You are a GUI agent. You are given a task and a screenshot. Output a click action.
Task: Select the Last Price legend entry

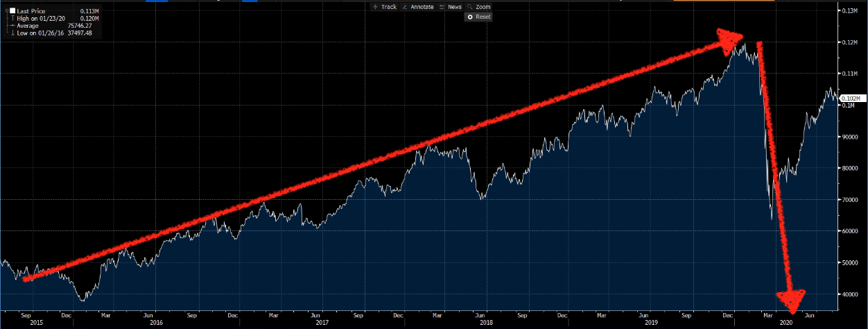click(x=33, y=11)
